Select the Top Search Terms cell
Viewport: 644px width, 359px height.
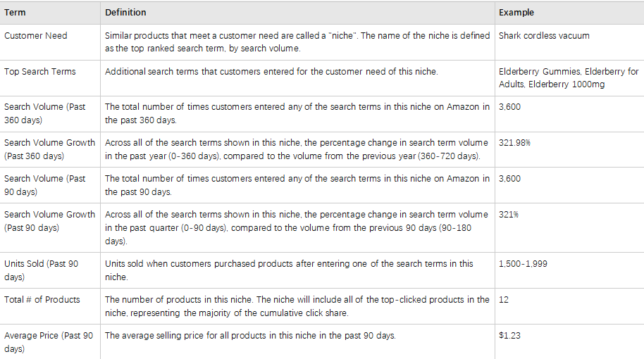click(x=40, y=72)
